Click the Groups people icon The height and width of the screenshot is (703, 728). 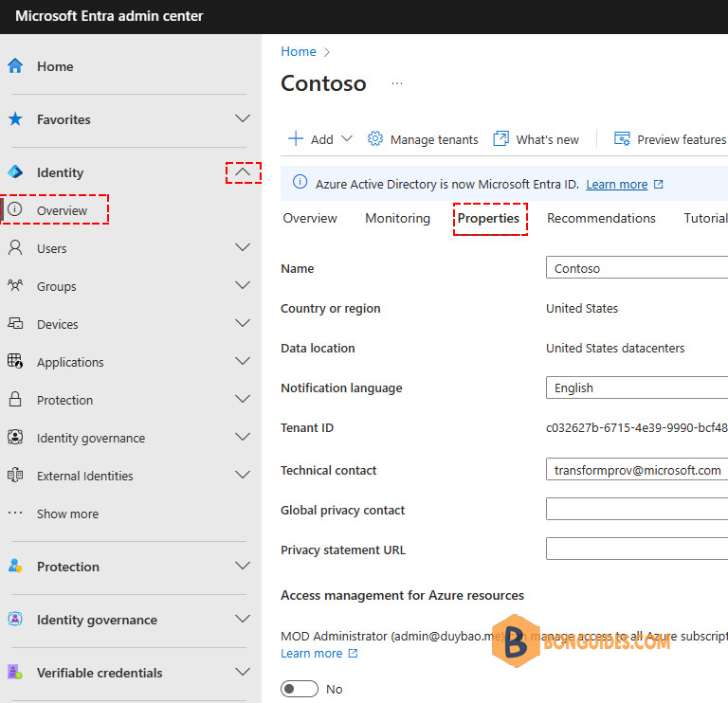(15, 285)
